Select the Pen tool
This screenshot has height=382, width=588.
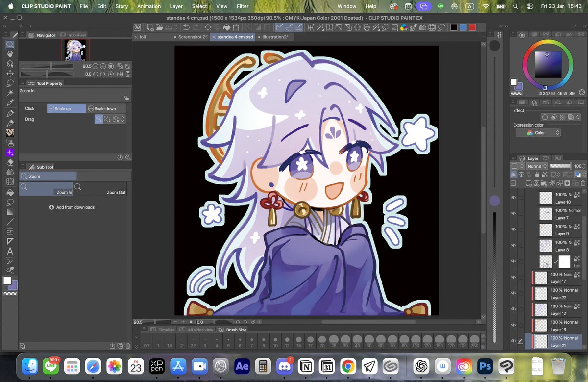click(9, 113)
